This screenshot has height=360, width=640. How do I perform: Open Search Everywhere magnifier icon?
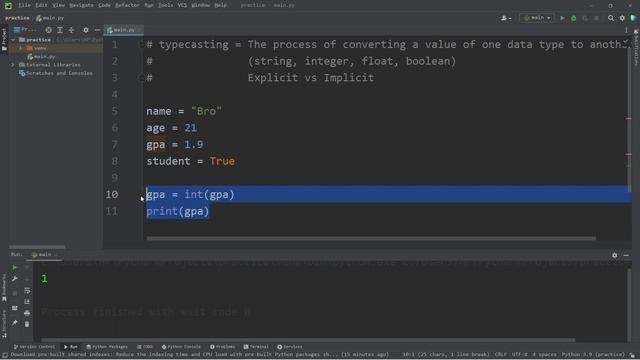[x=611, y=18]
